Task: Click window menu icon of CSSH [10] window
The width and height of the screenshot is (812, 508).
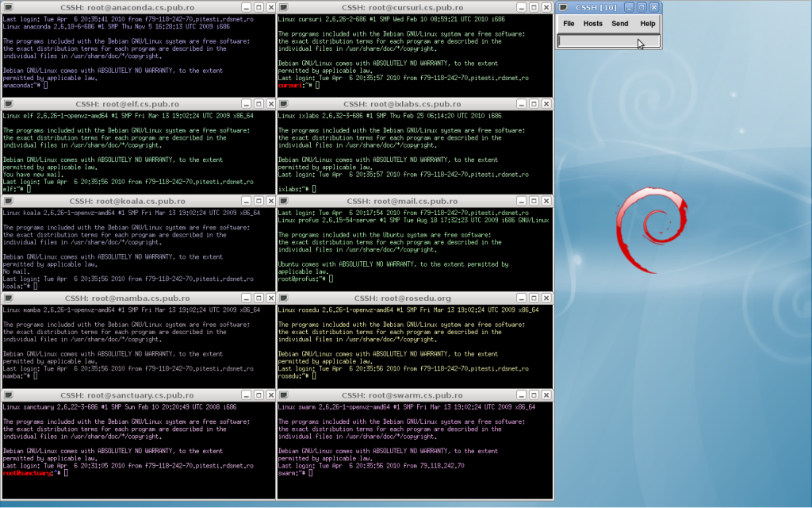Action: click(x=563, y=7)
